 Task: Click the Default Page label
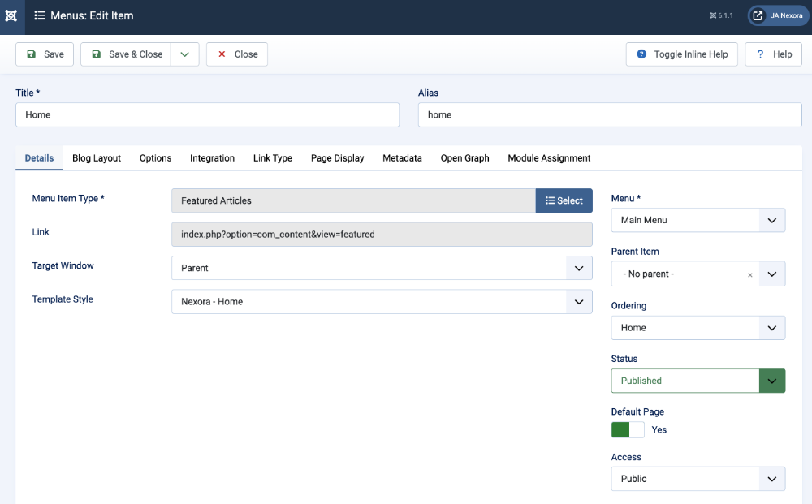637,412
